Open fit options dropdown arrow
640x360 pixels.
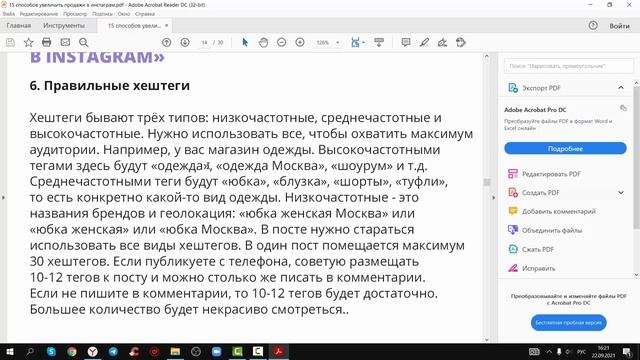click(x=363, y=42)
